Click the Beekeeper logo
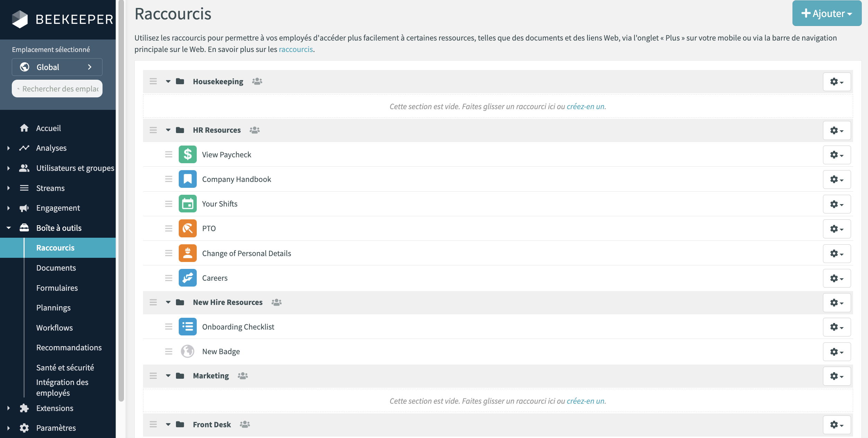This screenshot has width=868, height=438. click(x=62, y=19)
